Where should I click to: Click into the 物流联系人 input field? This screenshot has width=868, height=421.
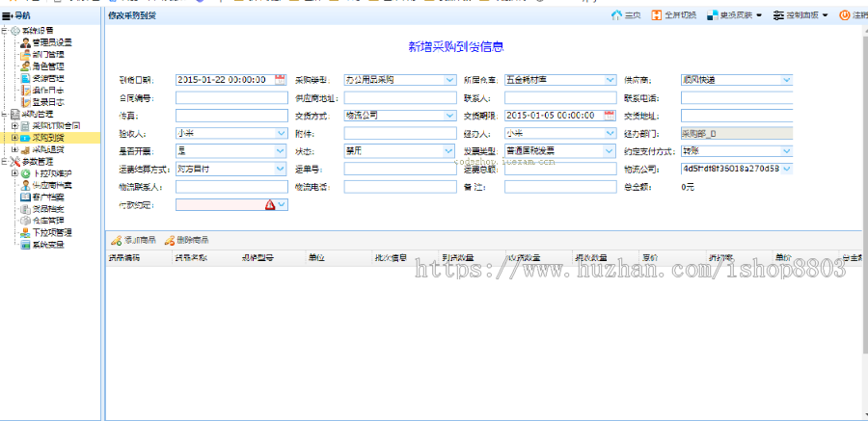pos(231,187)
